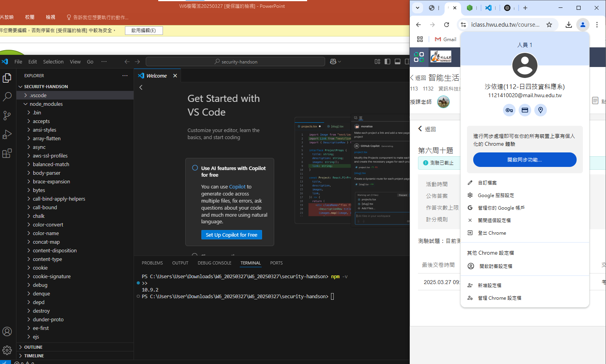Open Extensions view in activity bar
Viewport: 606px width, 364px height.
pos(7,153)
